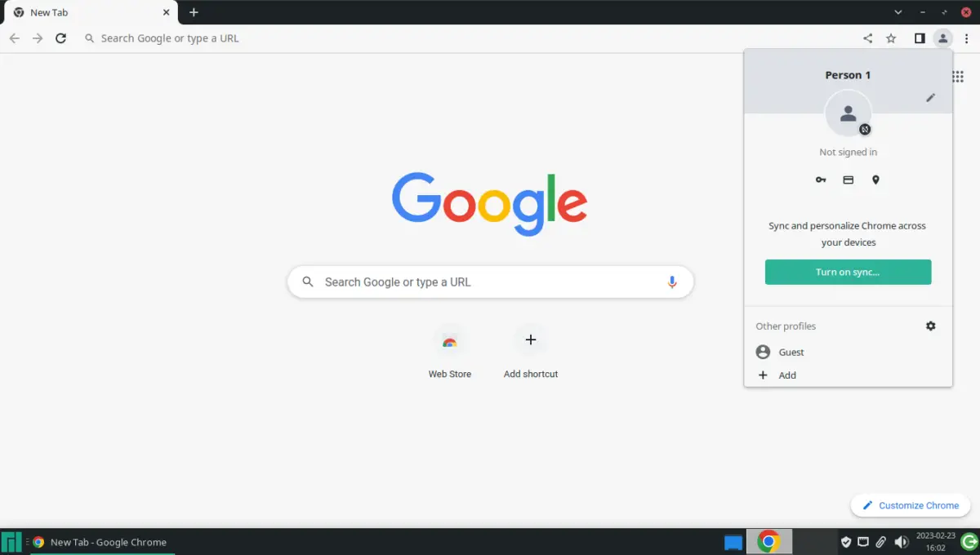Focus the Google search box
The width and height of the screenshot is (980, 555).
491,282
